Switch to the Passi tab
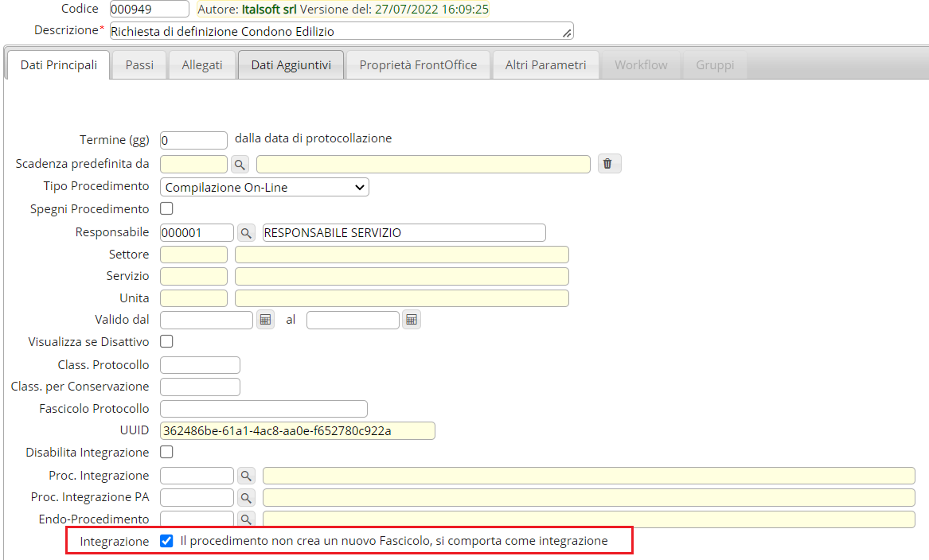 click(x=139, y=65)
